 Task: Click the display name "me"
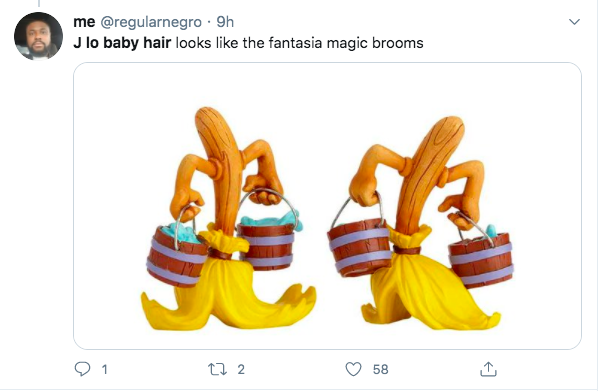(x=84, y=22)
